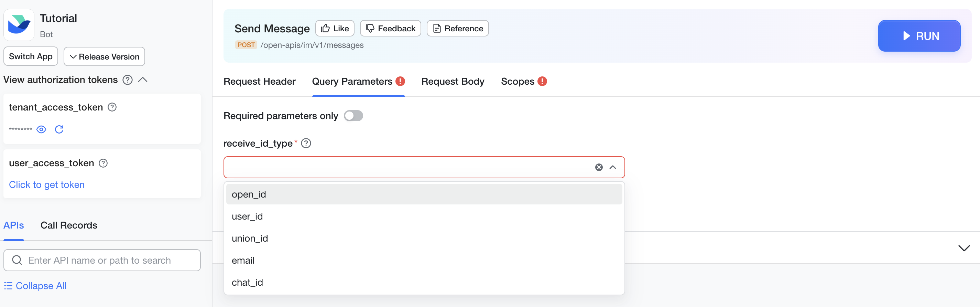Screen dimensions: 980x307
Task: Click help icon beside tenant_access_token
Action: pos(112,107)
